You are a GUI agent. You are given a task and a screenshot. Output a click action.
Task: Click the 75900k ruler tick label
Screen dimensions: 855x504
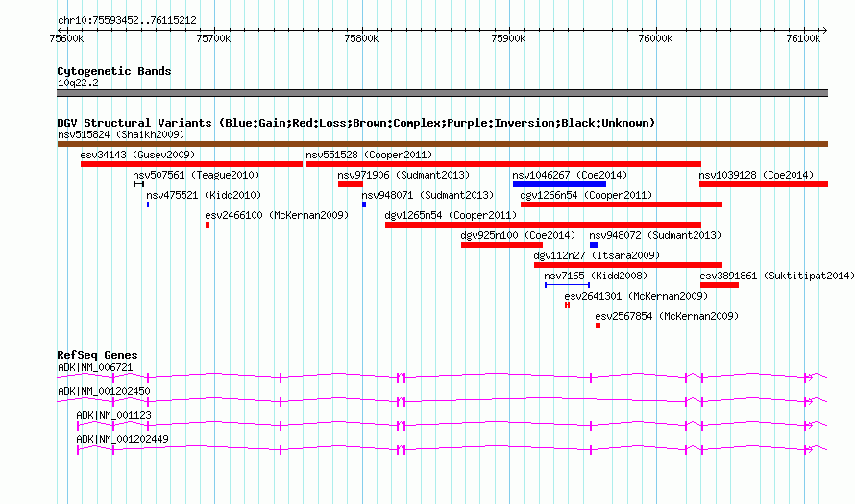click(x=509, y=38)
